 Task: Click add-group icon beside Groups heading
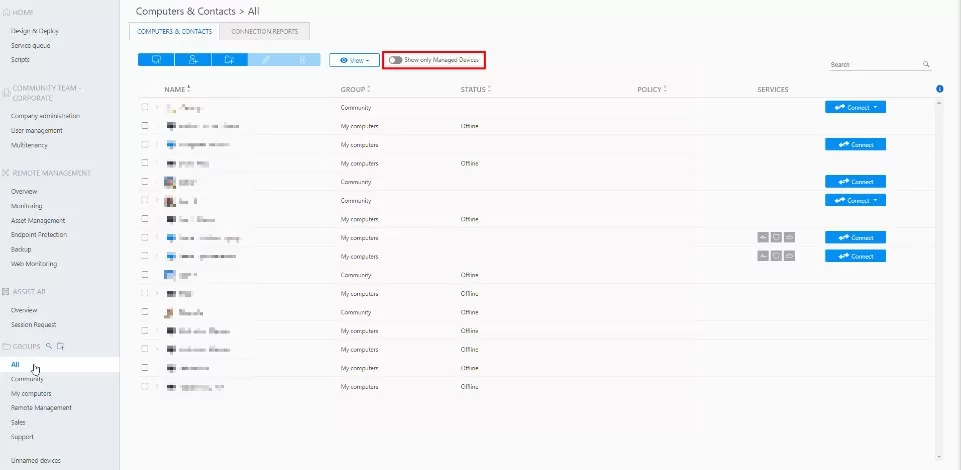60,346
